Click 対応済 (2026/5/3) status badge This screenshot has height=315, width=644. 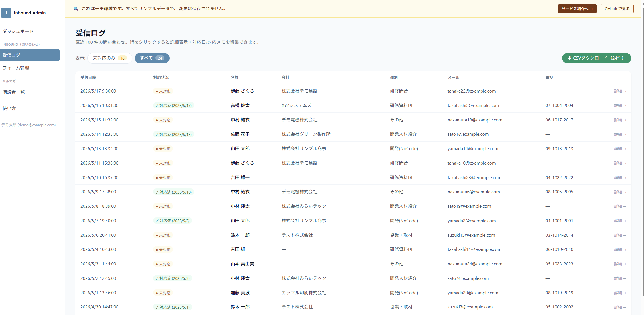pos(172,278)
